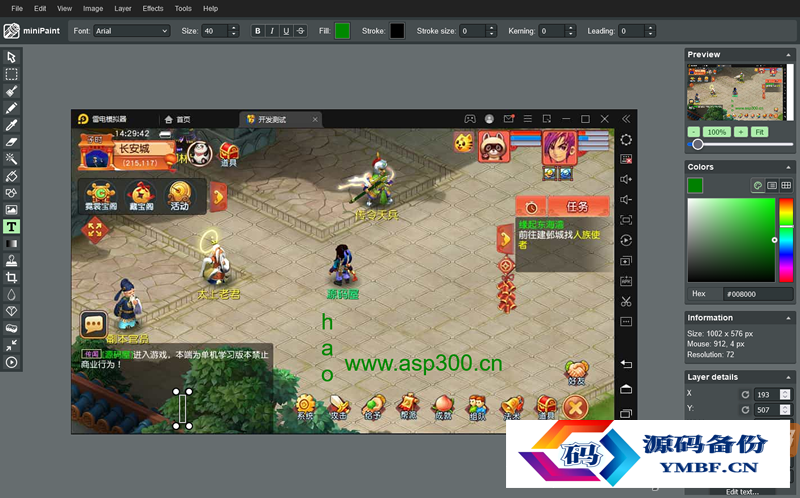Toggle strikethrough text formatting
800x498 pixels.
(301, 31)
